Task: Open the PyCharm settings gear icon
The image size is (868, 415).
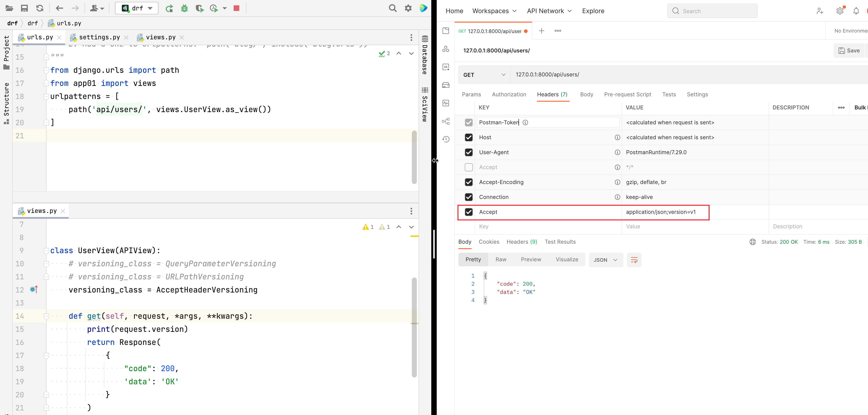Action: pyautogui.click(x=408, y=8)
